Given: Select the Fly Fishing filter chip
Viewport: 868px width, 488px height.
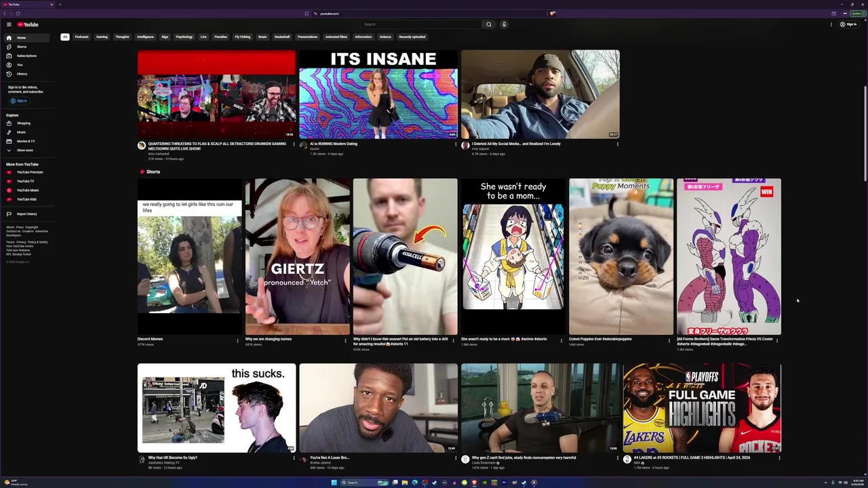Looking at the screenshot, I should tap(243, 37).
